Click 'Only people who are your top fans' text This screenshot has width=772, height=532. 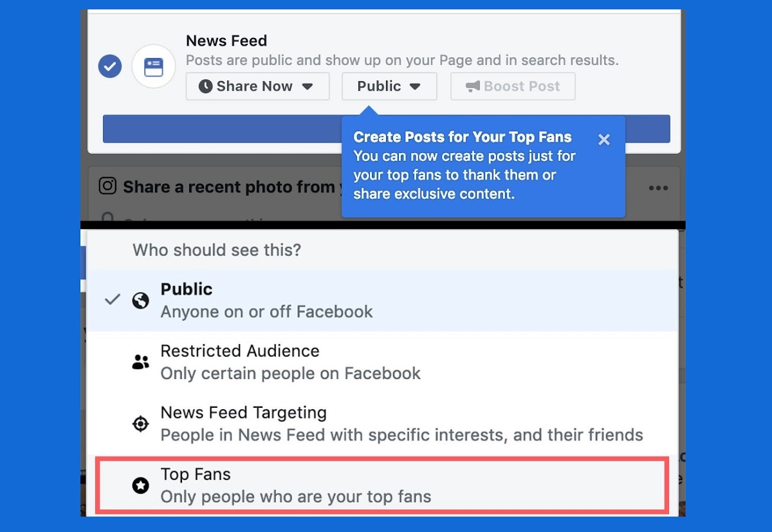[x=295, y=497]
